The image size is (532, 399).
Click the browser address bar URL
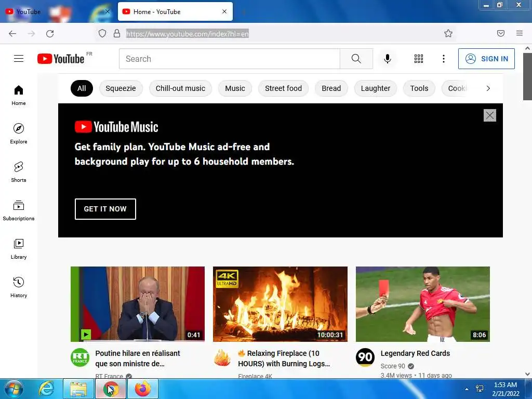click(187, 34)
